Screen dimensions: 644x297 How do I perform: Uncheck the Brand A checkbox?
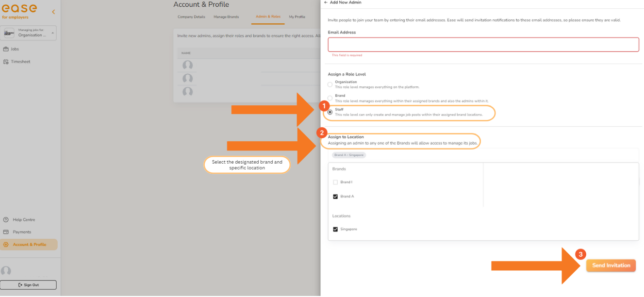coord(335,197)
